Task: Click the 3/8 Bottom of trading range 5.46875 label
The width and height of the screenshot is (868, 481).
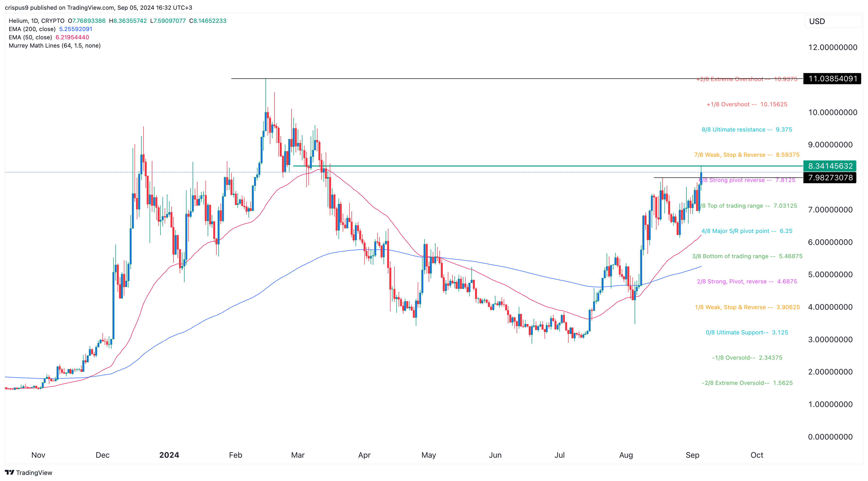Action: pyautogui.click(x=747, y=256)
